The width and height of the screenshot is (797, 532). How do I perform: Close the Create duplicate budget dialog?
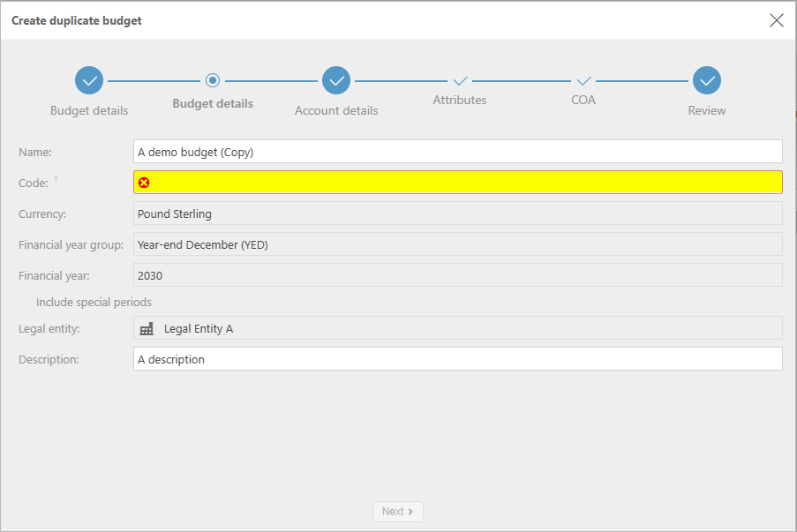point(777,20)
